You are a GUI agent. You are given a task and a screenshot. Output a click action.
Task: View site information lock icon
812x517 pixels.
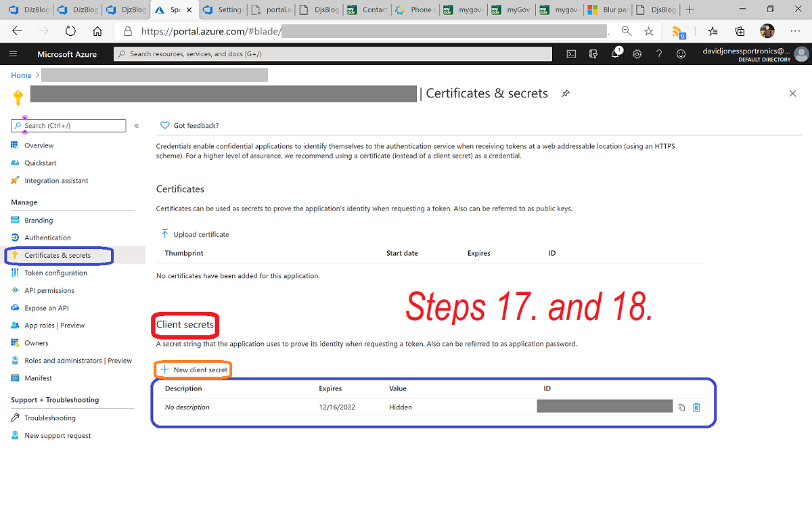pyautogui.click(x=127, y=31)
